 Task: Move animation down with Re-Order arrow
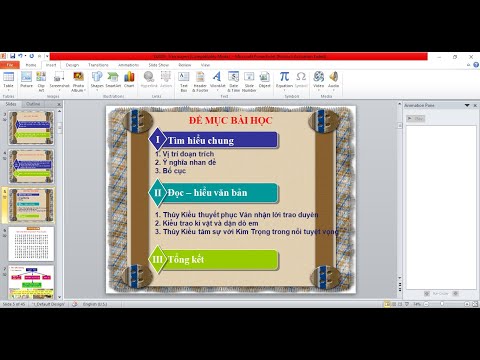tap(455, 294)
